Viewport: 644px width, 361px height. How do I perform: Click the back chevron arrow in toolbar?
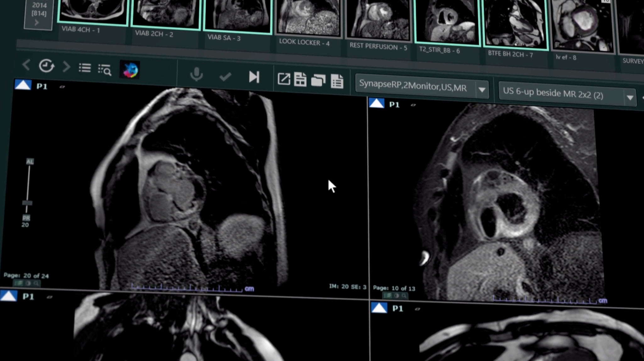point(26,65)
